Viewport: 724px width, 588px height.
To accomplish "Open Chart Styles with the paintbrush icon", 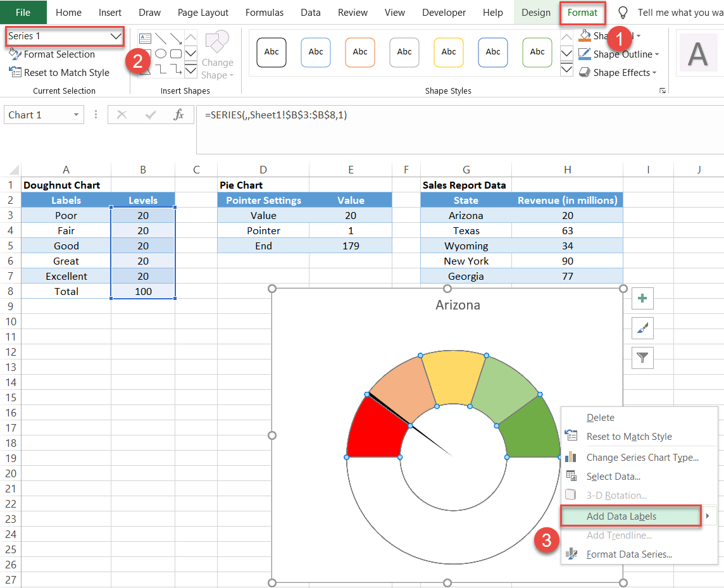I will 642,328.
